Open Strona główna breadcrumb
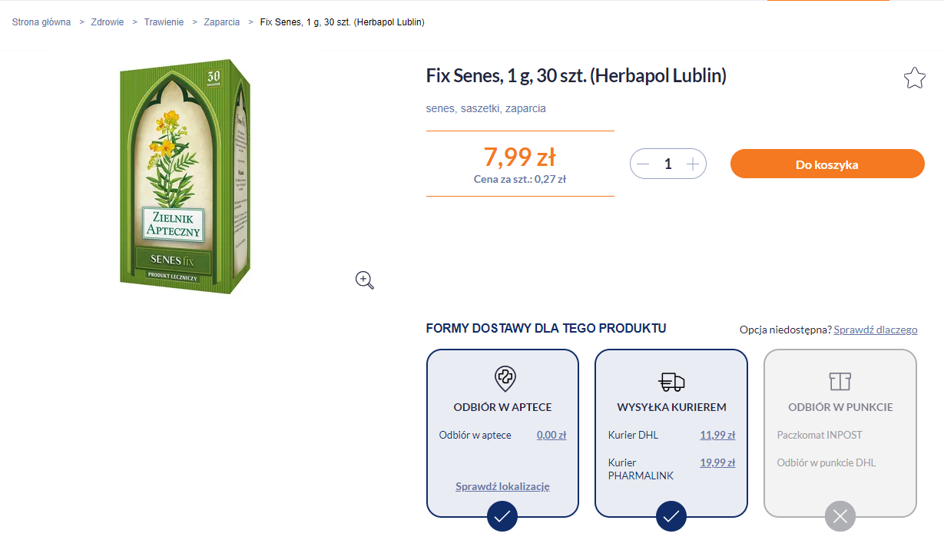 [41, 22]
